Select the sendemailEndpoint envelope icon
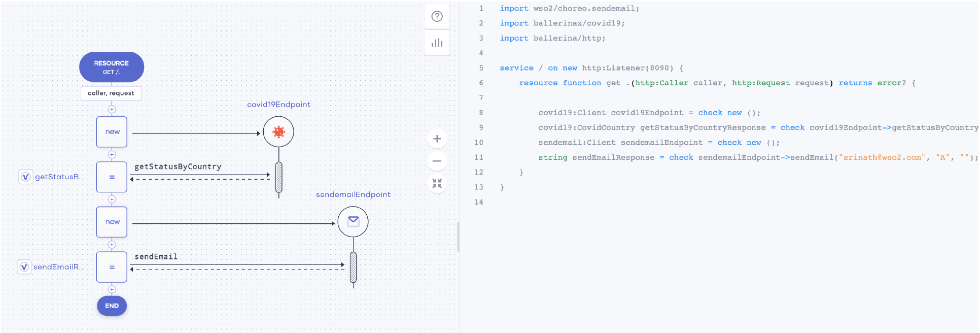Screen dimensions: 980x333 coord(353,222)
